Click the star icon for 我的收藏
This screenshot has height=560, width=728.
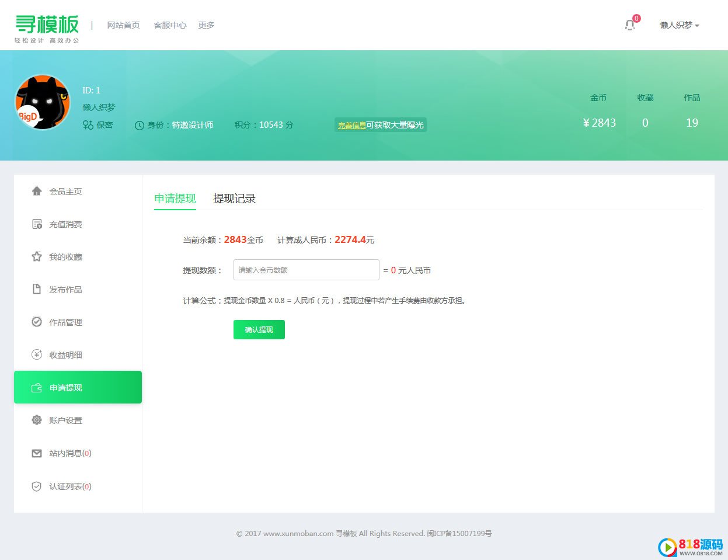point(37,256)
